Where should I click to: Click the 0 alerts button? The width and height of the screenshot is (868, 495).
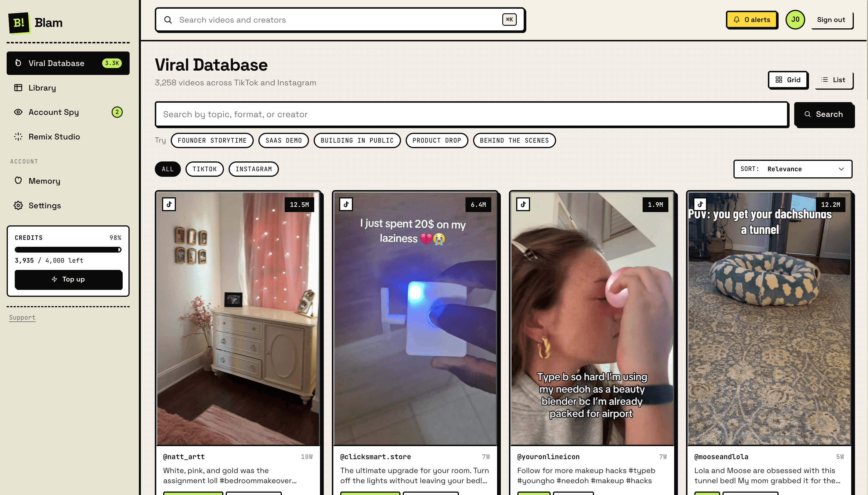(751, 20)
